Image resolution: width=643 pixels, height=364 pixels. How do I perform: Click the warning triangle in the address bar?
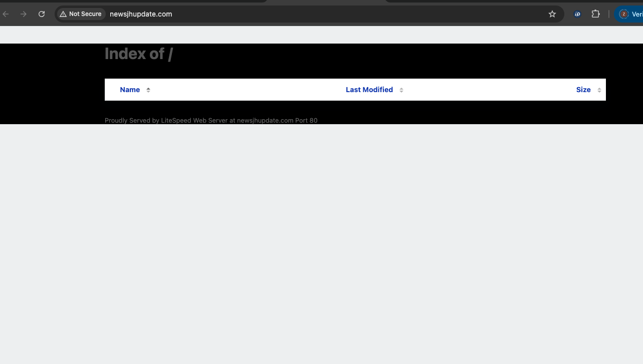63,14
